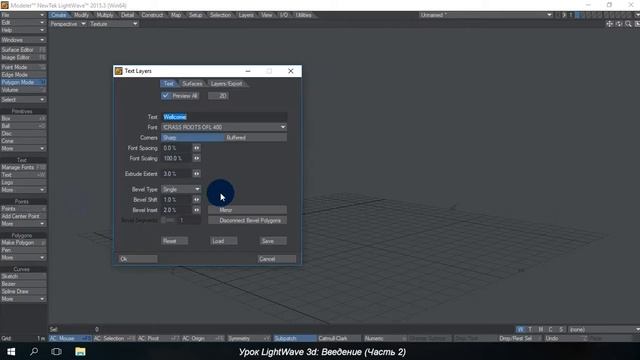640x360 pixels.
Task: Click the Extrude Extent value field
Action: tap(176, 173)
